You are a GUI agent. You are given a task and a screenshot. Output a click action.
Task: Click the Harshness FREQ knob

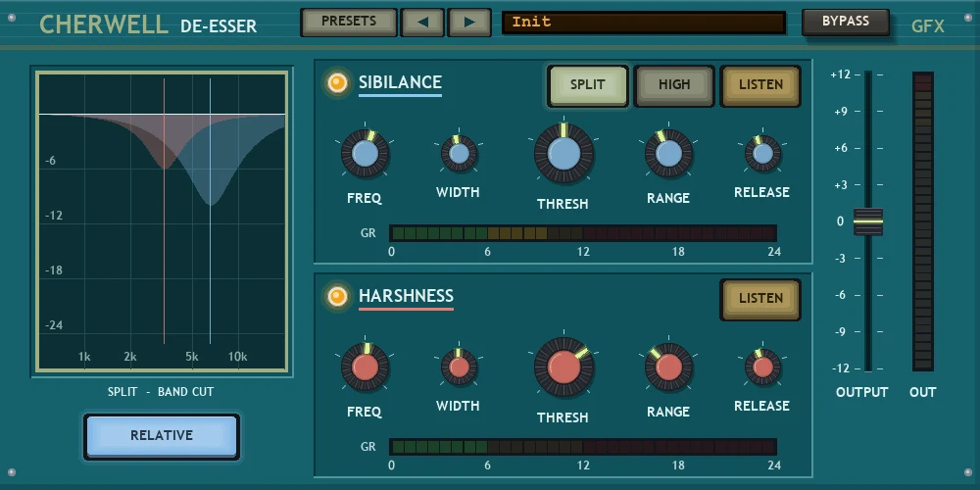365,367
